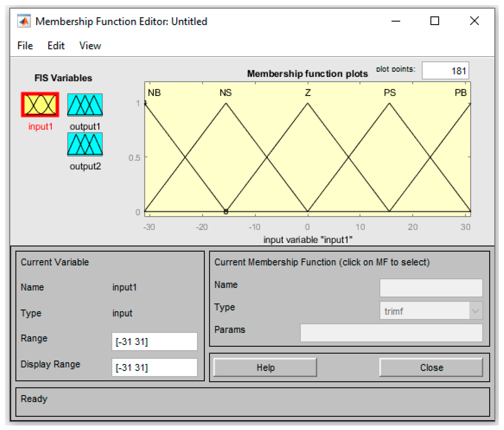The height and width of the screenshot is (430, 504).
Task: Select the Z membership function label
Action: click(308, 93)
